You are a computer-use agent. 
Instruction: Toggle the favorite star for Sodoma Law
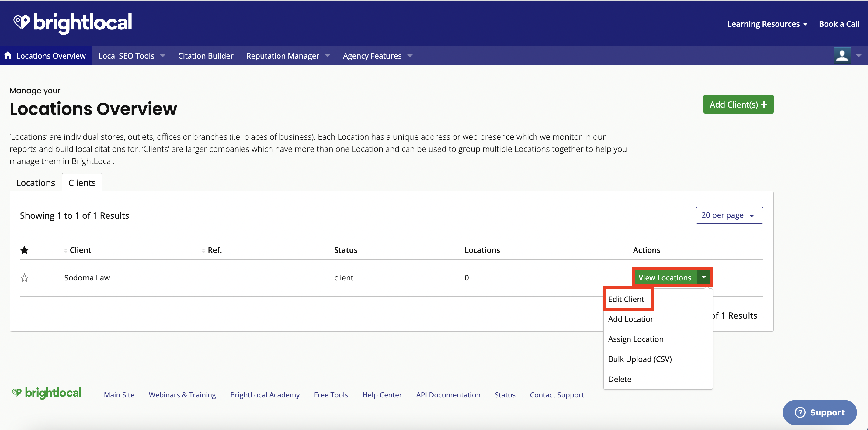(24, 278)
